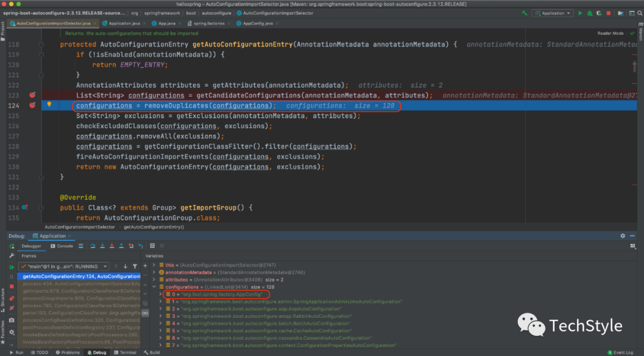Screen dimensions: 644x356
Task: Open the Terminal tool window button
Action: 125,352
